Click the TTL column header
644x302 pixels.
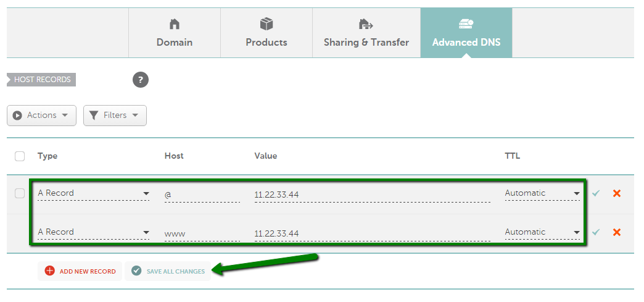[x=512, y=156]
